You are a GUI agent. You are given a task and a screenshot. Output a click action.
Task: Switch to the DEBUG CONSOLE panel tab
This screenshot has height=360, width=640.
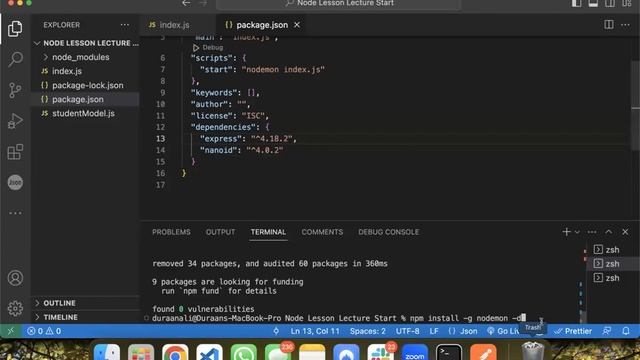[x=389, y=232]
